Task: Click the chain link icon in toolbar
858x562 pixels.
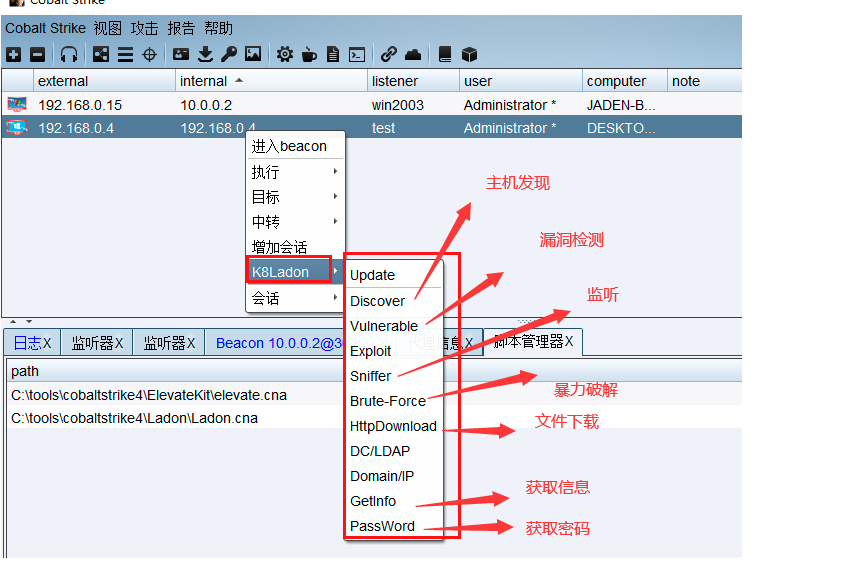Action: [x=389, y=55]
